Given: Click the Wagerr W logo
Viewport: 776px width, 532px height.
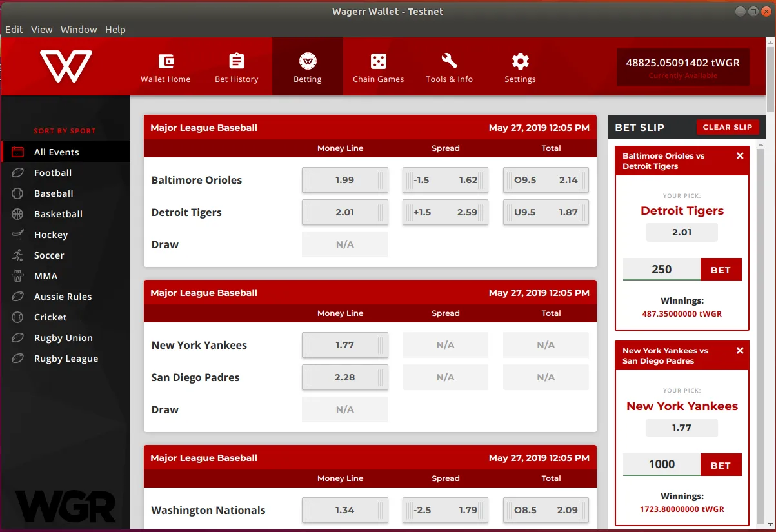Looking at the screenshot, I should click(x=66, y=66).
